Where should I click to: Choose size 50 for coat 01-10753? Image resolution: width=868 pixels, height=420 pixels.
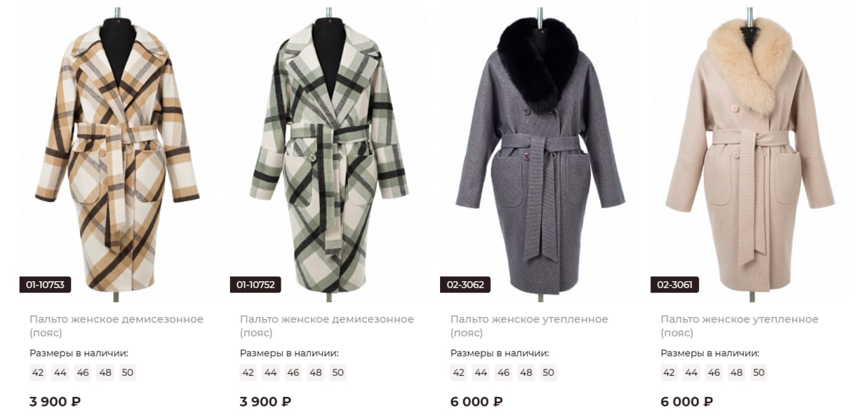click(127, 373)
